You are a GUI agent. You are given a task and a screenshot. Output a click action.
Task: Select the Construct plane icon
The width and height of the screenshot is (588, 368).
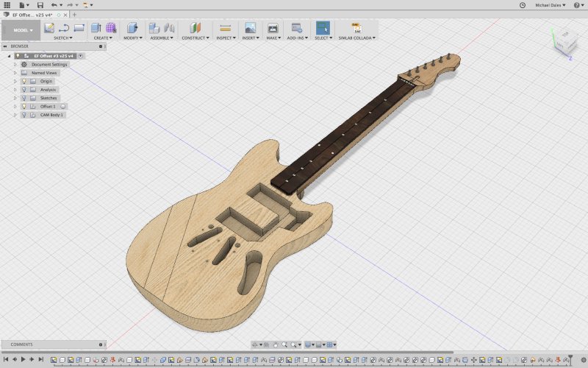click(x=196, y=28)
